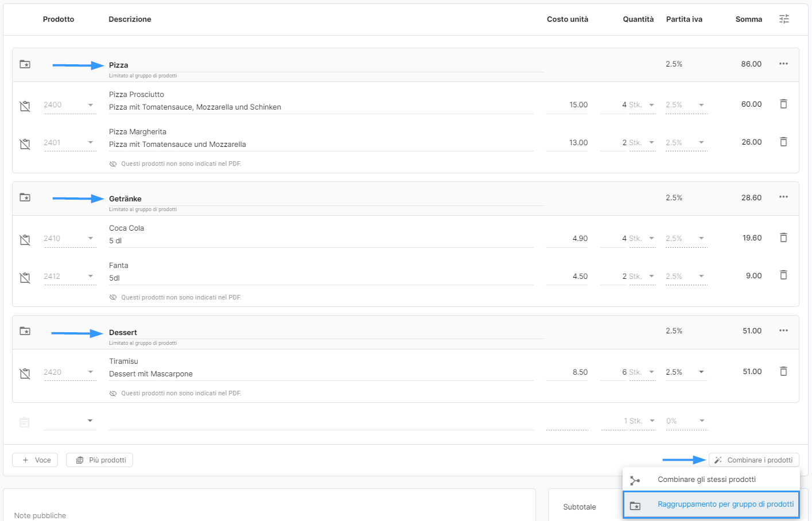Delete the Pizza Prosciutto row
Image resolution: width=812 pixels, height=521 pixels.
(x=783, y=104)
